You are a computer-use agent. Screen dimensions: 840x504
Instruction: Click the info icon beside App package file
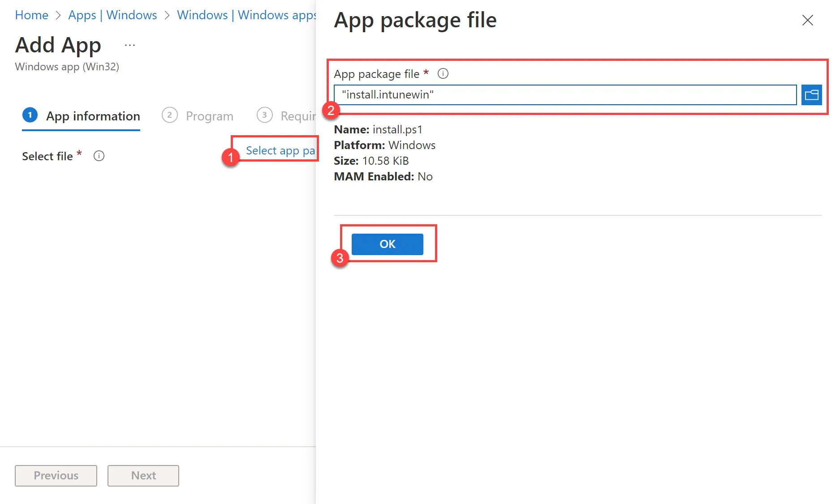[443, 73]
